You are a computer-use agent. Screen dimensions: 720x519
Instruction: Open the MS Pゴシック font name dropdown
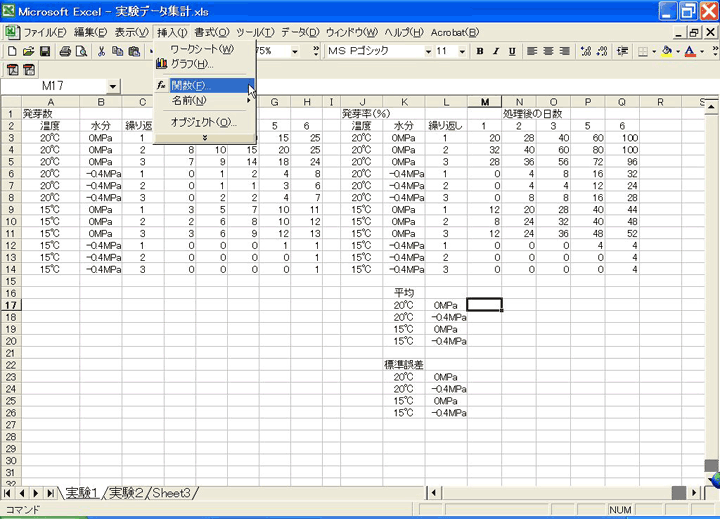click(x=428, y=51)
